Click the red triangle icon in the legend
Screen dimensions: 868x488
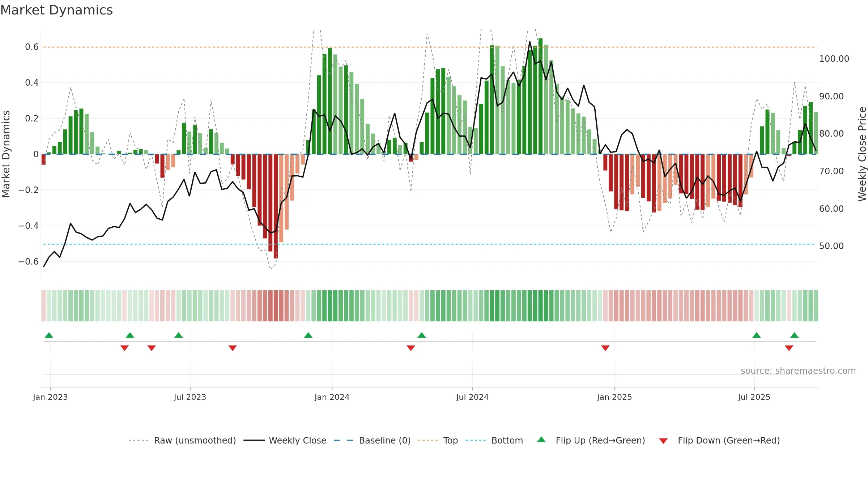pyautogui.click(x=663, y=441)
